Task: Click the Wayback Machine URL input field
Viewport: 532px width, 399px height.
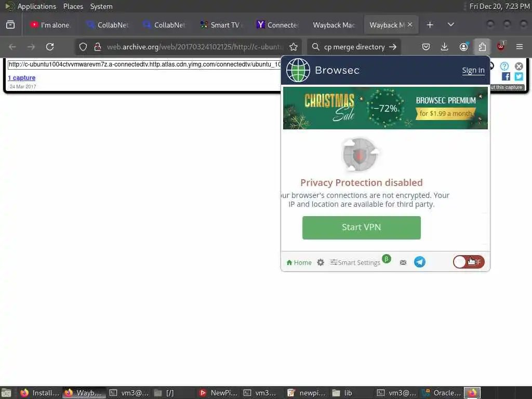Action: point(144,64)
